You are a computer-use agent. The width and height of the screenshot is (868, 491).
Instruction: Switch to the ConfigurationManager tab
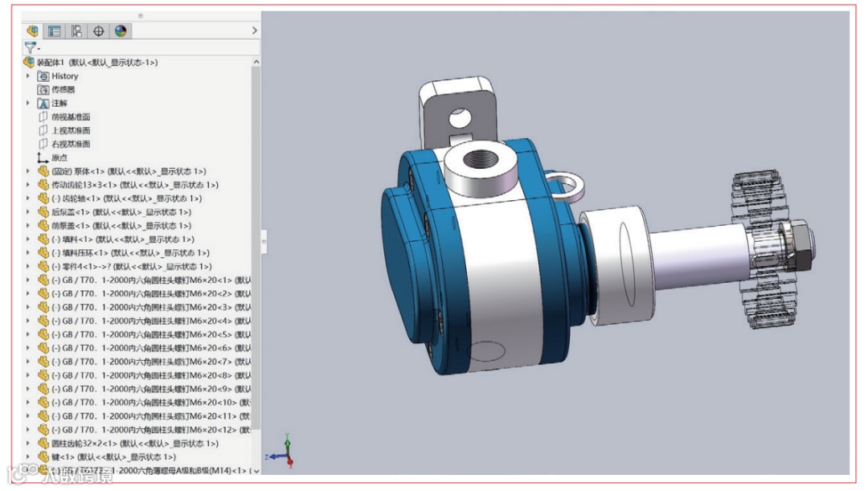(x=76, y=31)
